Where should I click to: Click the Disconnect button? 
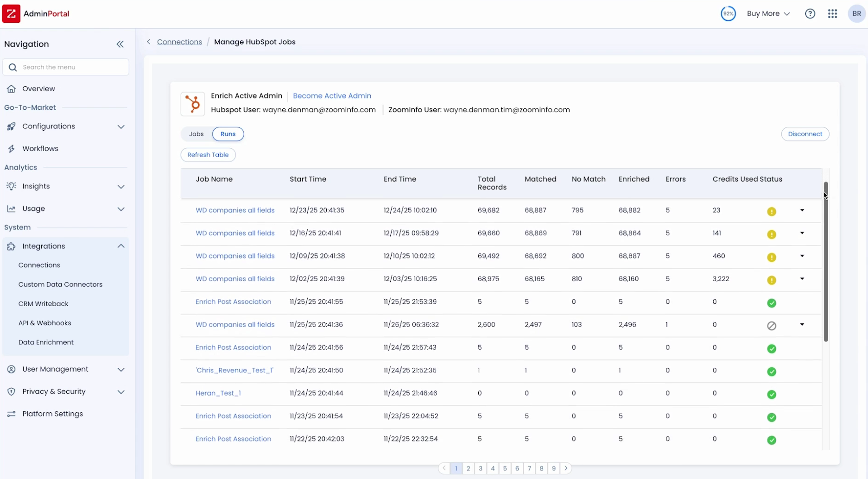(x=805, y=134)
